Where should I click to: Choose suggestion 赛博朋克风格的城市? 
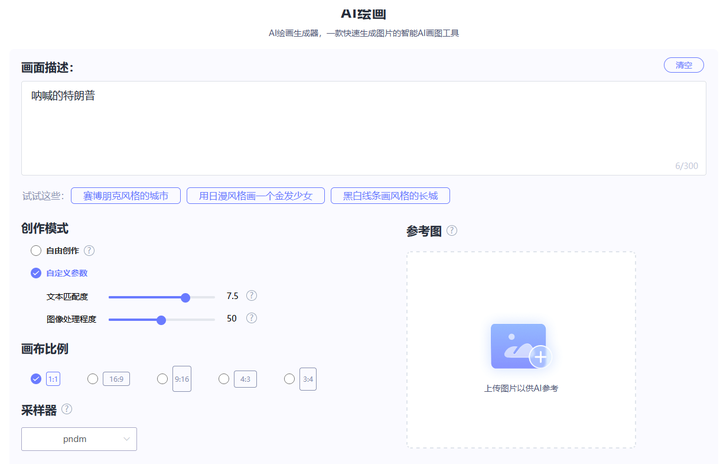(125, 196)
